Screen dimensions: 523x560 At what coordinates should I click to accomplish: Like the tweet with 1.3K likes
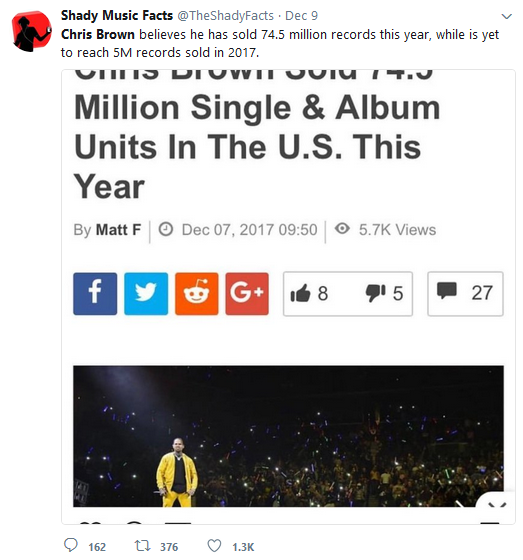(x=214, y=546)
